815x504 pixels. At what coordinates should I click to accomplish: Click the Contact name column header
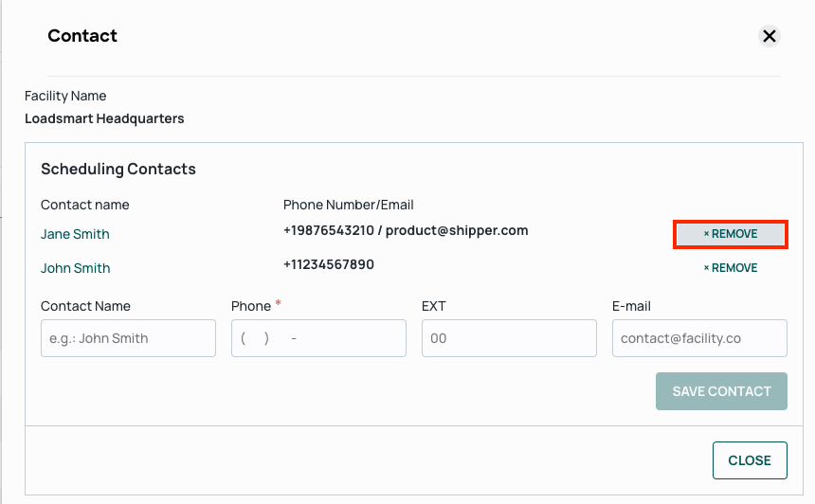(85, 205)
